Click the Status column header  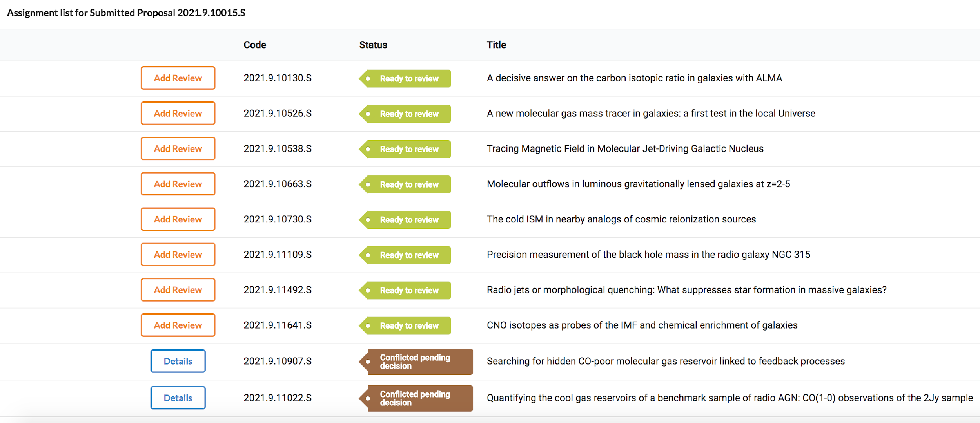(x=373, y=45)
